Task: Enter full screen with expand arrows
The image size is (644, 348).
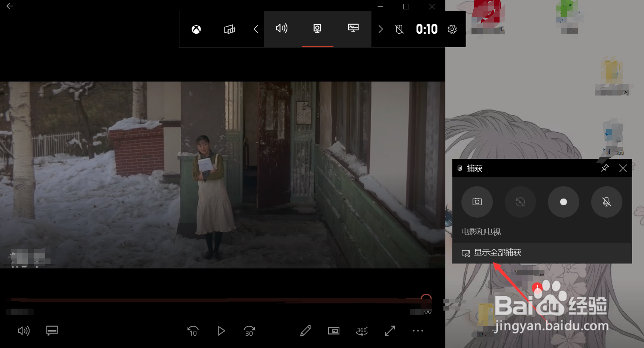Action: [390, 331]
